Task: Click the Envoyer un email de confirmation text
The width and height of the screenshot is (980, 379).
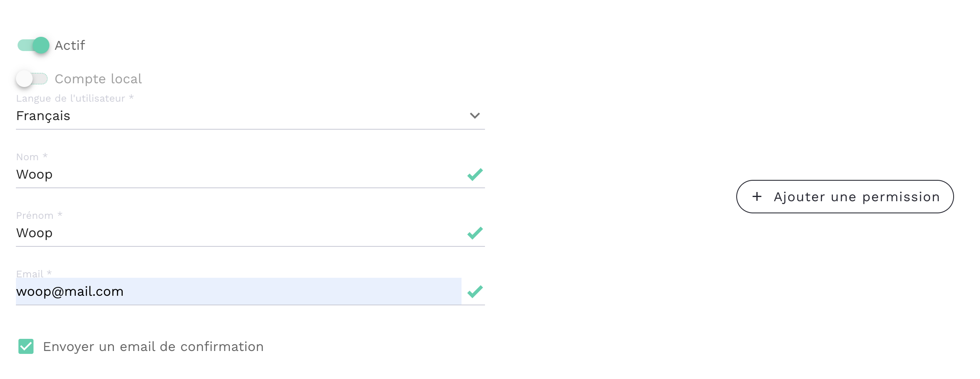Action: pos(153,347)
